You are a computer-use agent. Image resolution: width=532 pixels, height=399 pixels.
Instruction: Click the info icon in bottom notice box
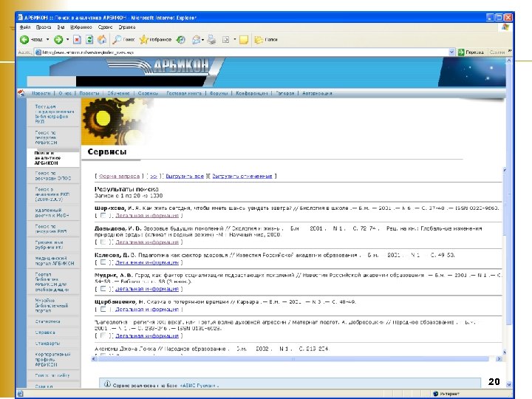(107, 384)
